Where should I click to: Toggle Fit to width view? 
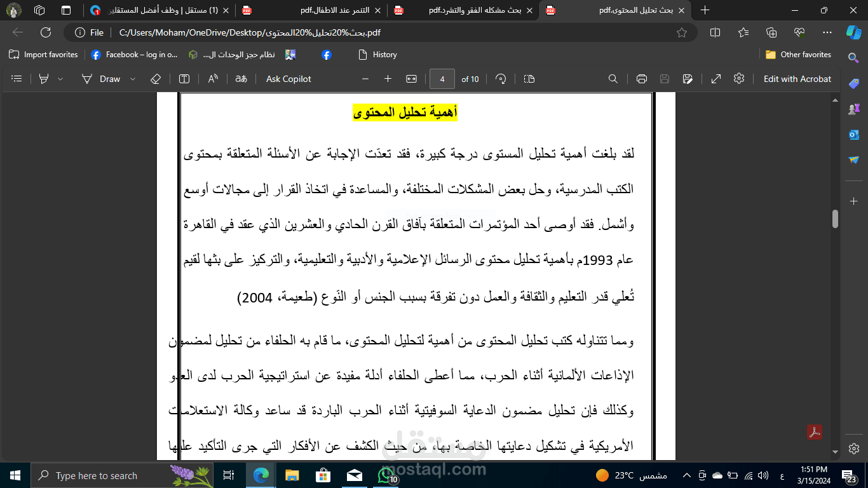click(x=411, y=79)
